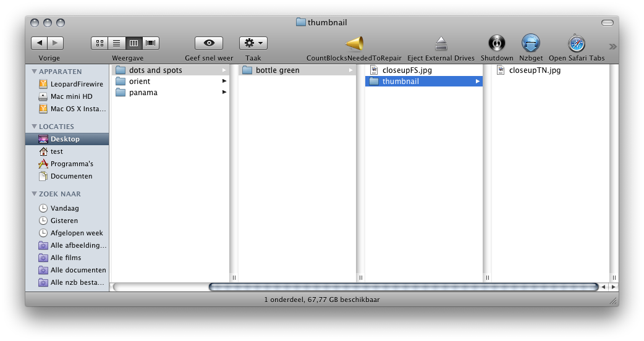Select closeupTN.jpg file
Image resolution: width=644 pixels, height=341 pixels.
(x=550, y=70)
